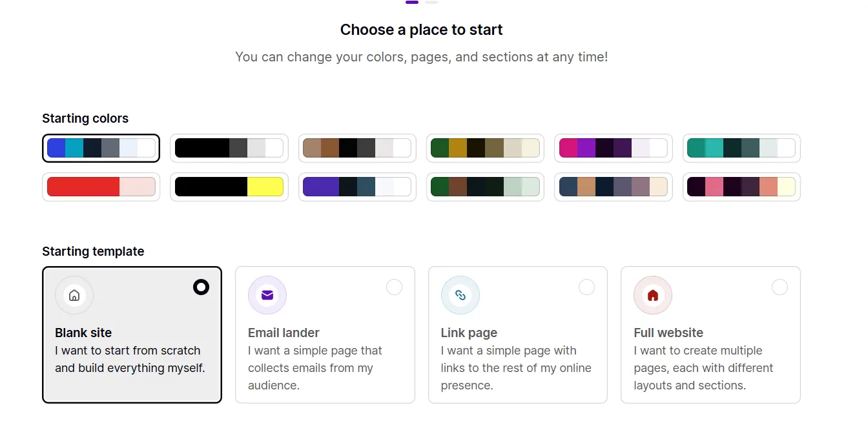Select the Email lander radio button

coord(394,287)
